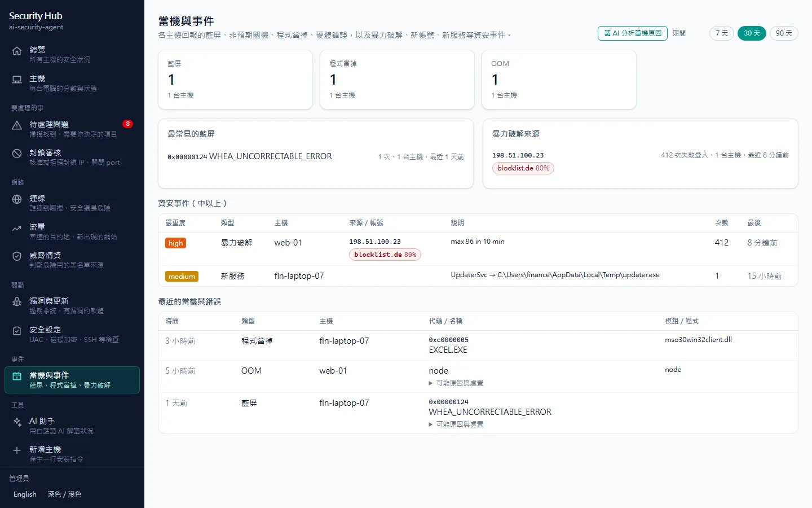
Task: Click the 漏洞與更新 bug icon
Action: tap(17, 302)
